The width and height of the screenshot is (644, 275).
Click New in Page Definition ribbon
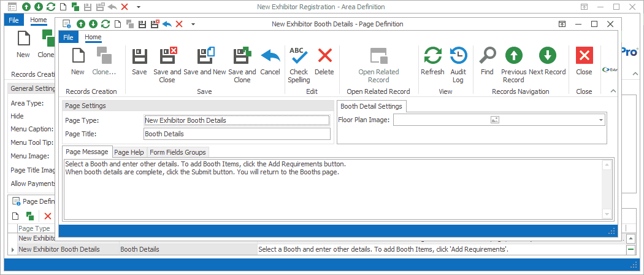pos(78,61)
